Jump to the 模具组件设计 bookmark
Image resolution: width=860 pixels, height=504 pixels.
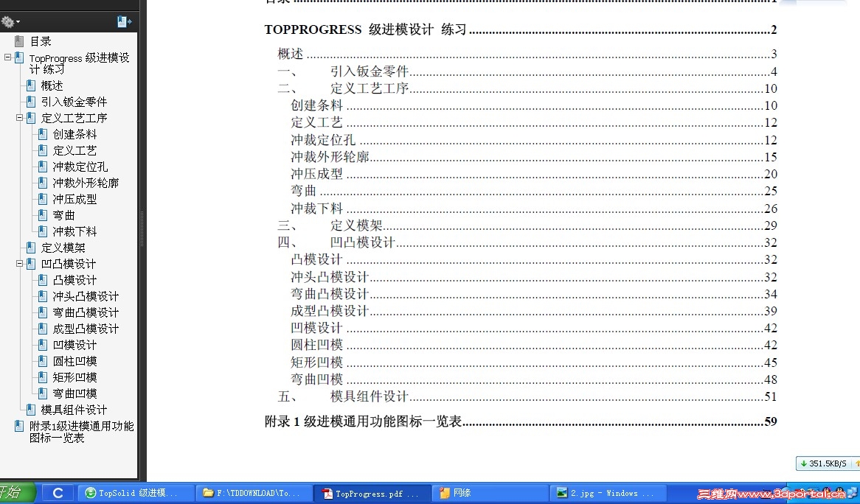[x=74, y=410]
